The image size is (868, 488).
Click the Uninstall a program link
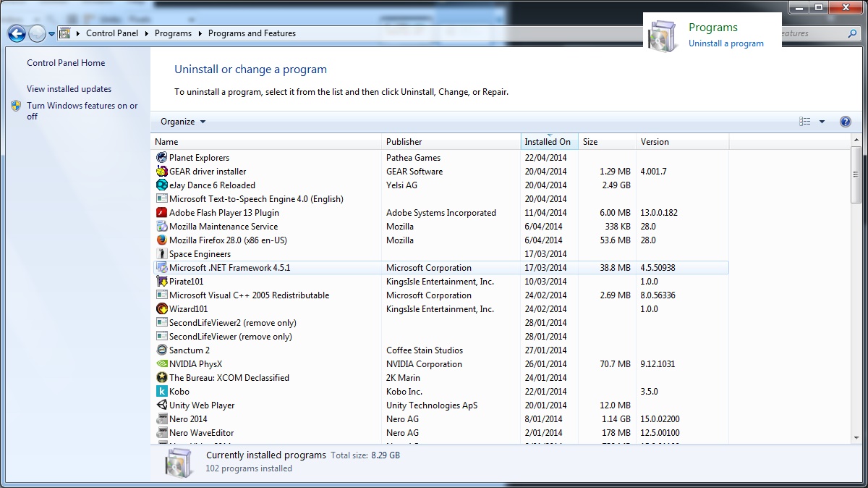pos(726,43)
